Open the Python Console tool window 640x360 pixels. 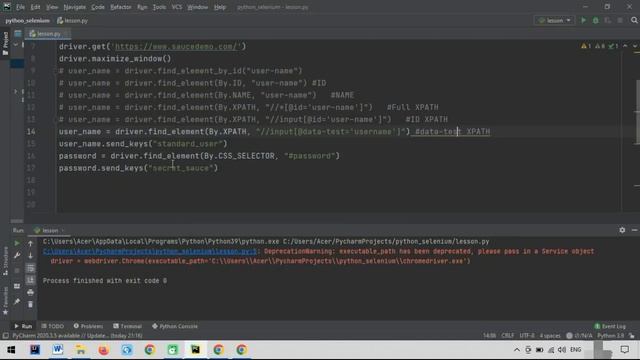[175, 326]
